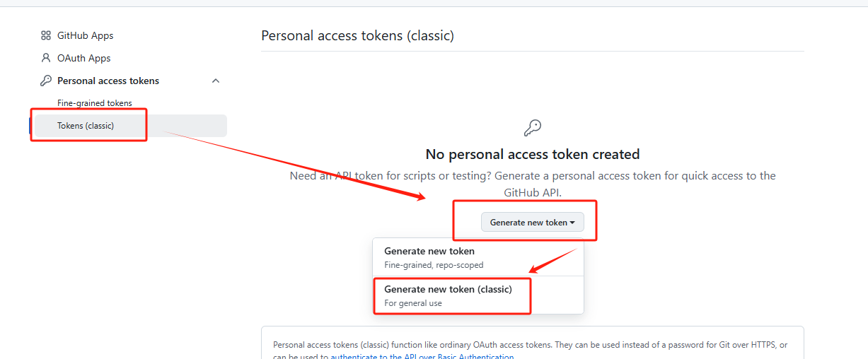Image resolution: width=868 pixels, height=359 pixels.
Task: Collapse the Personal access tokens section chevron
Action: (x=216, y=81)
